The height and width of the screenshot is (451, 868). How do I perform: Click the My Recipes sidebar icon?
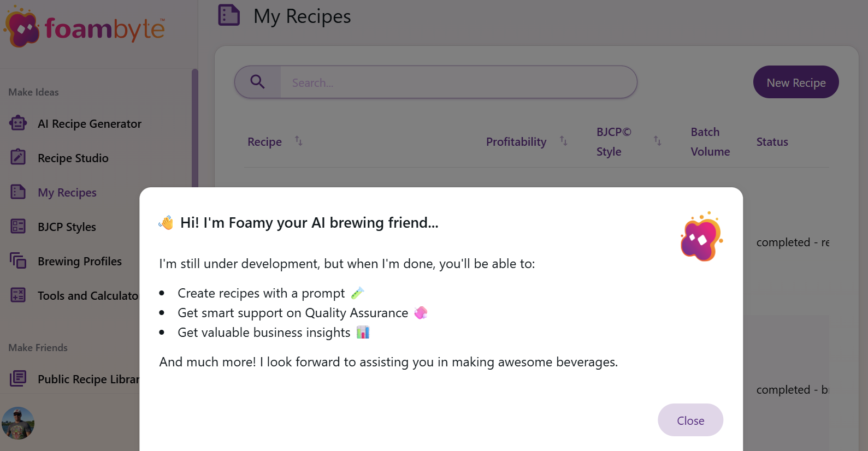tap(18, 192)
